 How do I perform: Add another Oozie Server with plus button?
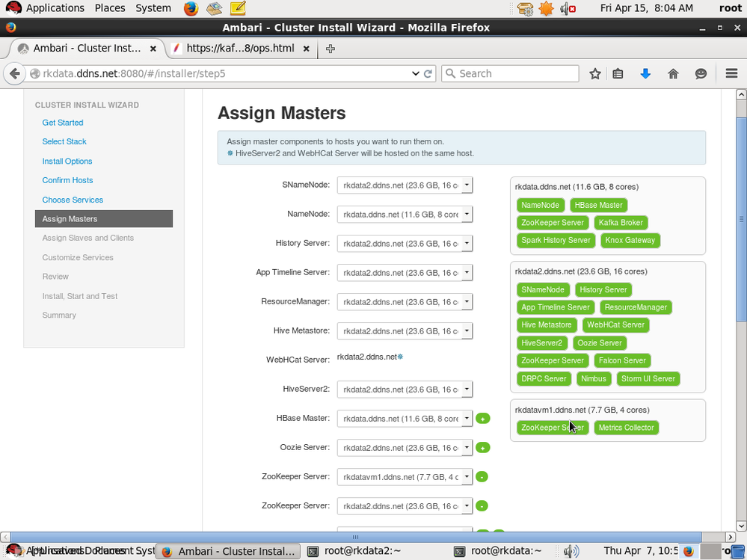(482, 448)
